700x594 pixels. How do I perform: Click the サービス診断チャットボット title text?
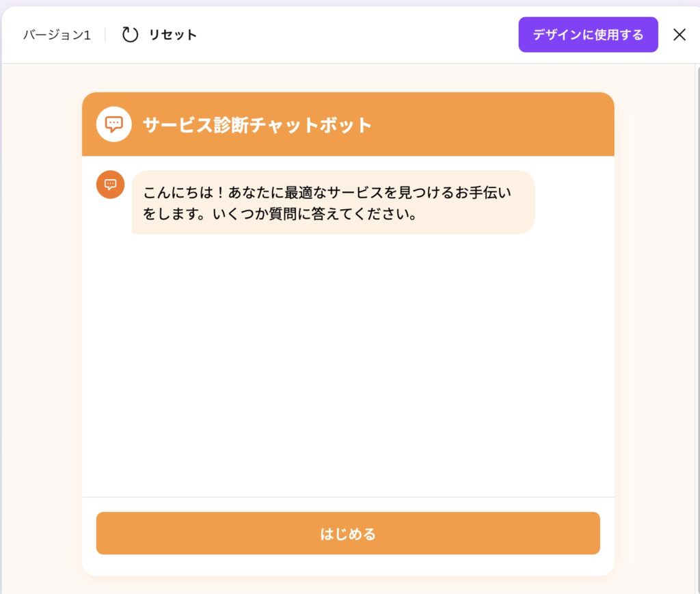point(257,125)
